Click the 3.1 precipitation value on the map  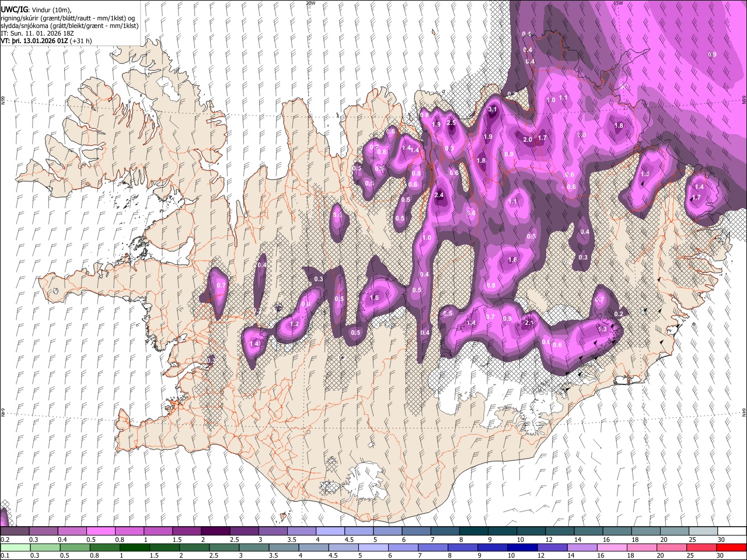(x=492, y=109)
